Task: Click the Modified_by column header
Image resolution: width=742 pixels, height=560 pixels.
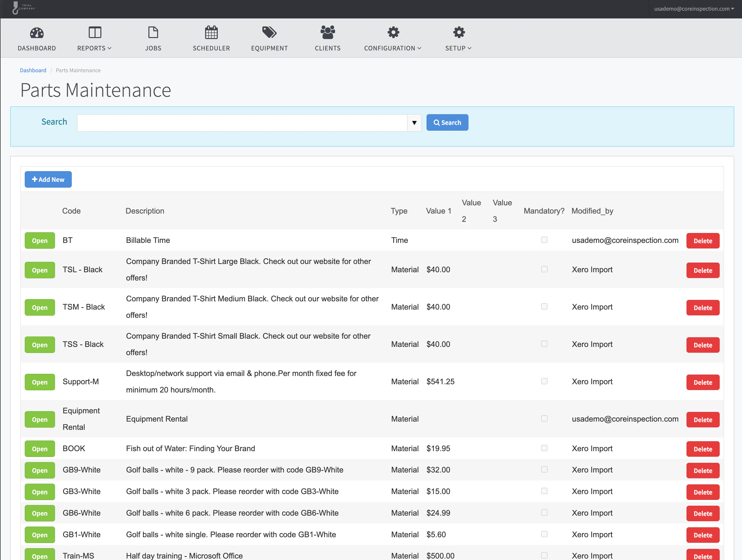Action: (592, 211)
